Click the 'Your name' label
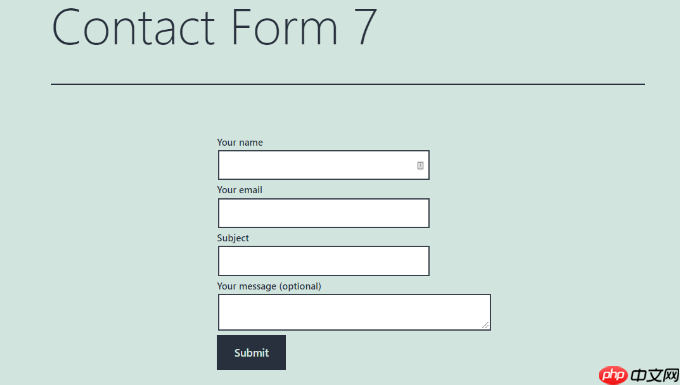This screenshot has height=385, width=680. click(x=240, y=143)
